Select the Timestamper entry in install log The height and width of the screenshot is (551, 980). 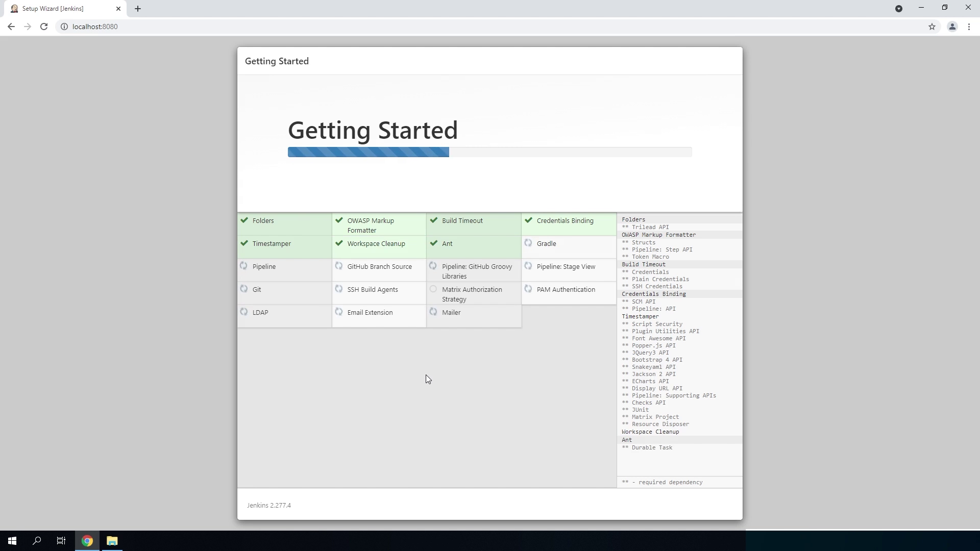coord(640,316)
